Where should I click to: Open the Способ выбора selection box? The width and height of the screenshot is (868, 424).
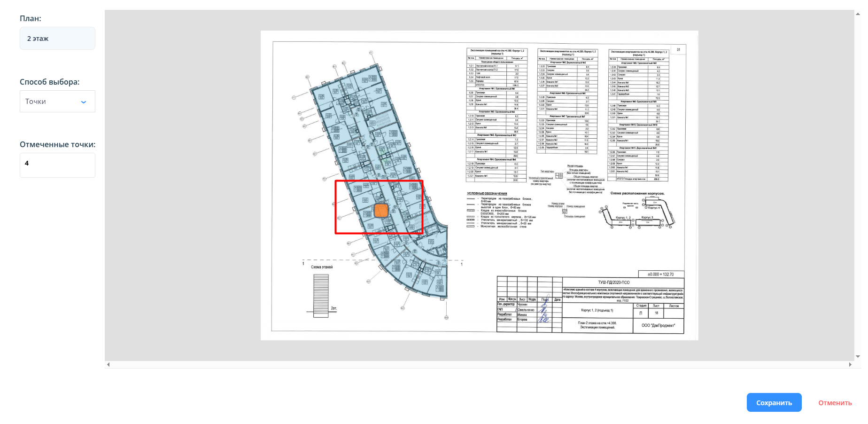pyautogui.click(x=57, y=102)
